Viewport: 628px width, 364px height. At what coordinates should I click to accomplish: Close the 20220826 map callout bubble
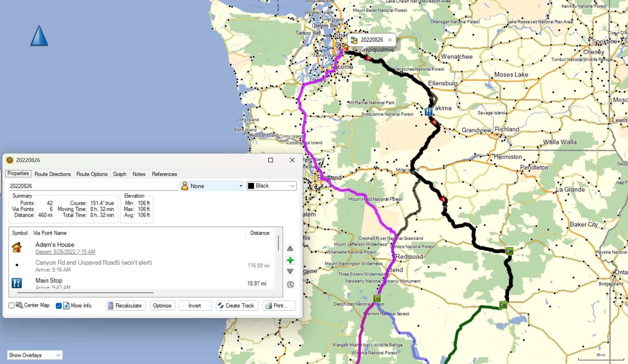click(x=390, y=40)
